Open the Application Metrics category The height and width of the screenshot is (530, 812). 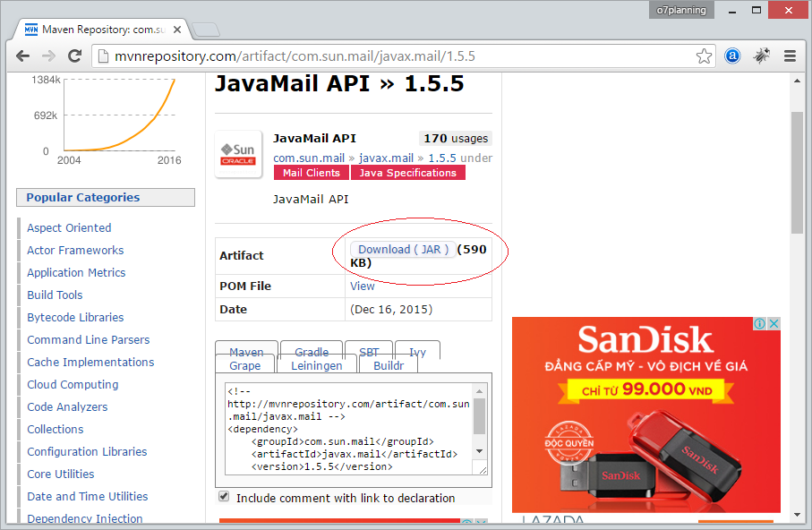tap(76, 272)
